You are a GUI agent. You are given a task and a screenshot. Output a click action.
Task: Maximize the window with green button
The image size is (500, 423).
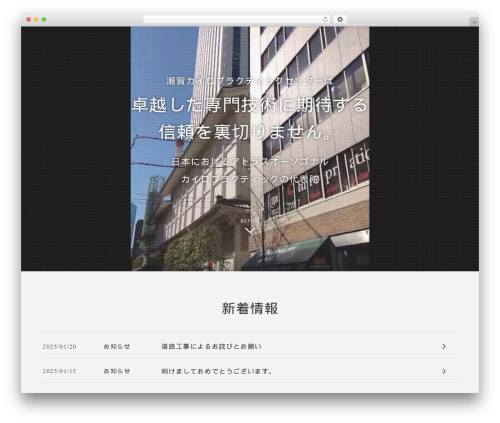pyautogui.click(x=44, y=19)
